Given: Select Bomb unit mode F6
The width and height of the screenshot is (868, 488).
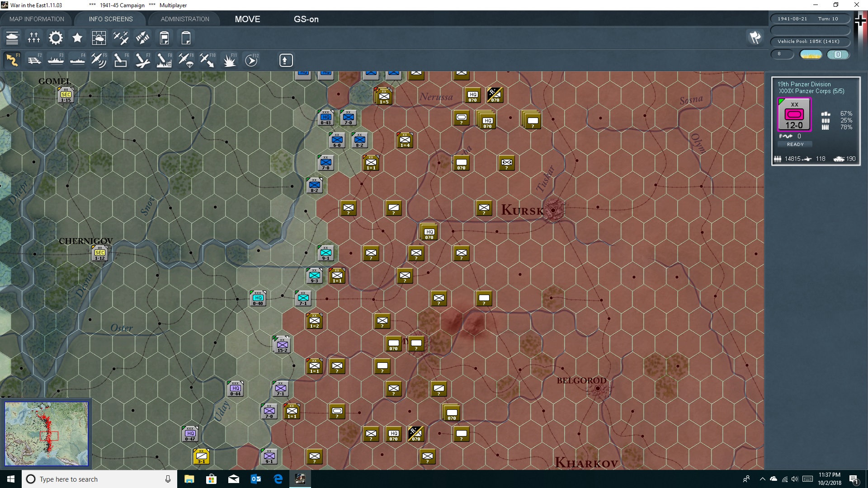Looking at the screenshot, I should 121,60.
